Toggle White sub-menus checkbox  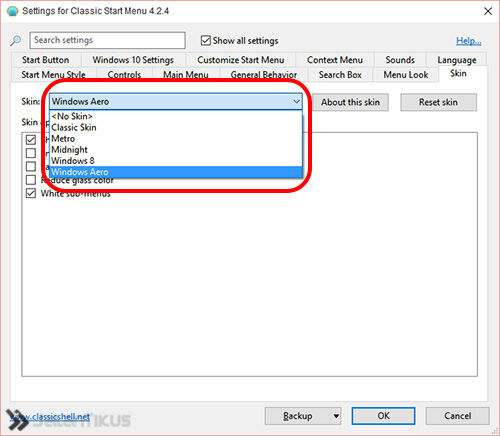pos(31,193)
